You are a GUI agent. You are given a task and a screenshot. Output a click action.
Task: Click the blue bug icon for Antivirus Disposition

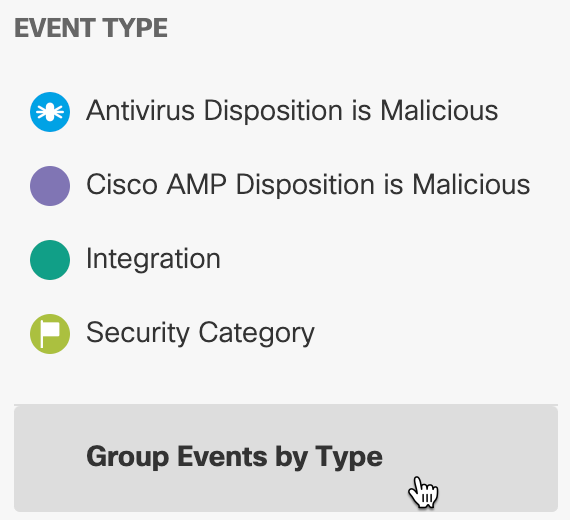click(50, 112)
